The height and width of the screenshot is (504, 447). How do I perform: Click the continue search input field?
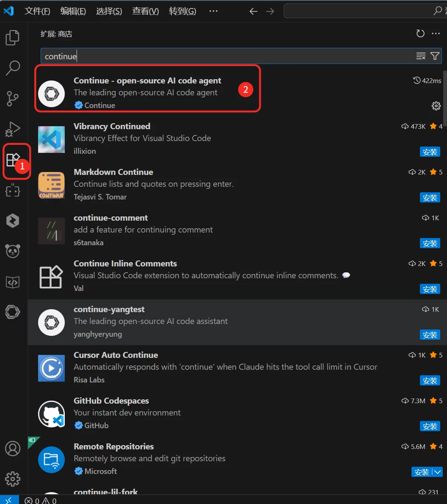[x=224, y=56]
